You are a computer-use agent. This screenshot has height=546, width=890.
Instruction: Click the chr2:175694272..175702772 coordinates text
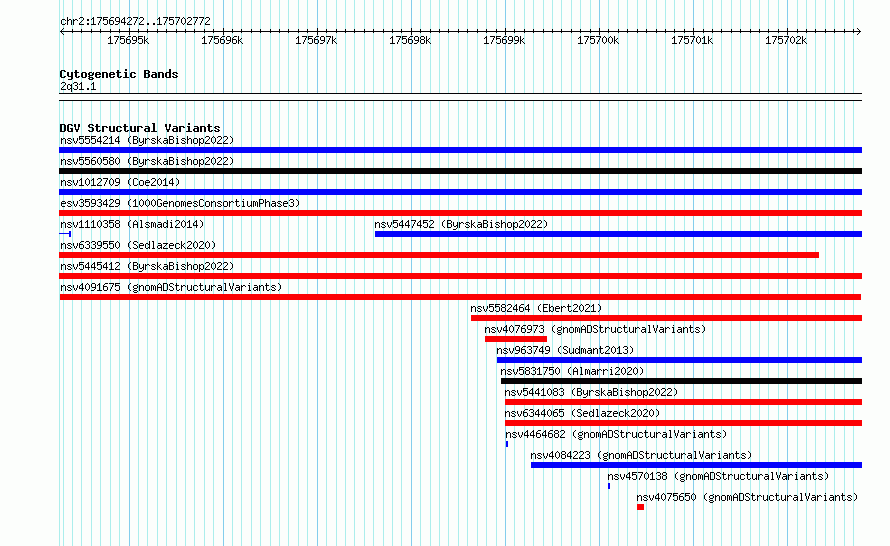pyautogui.click(x=135, y=21)
